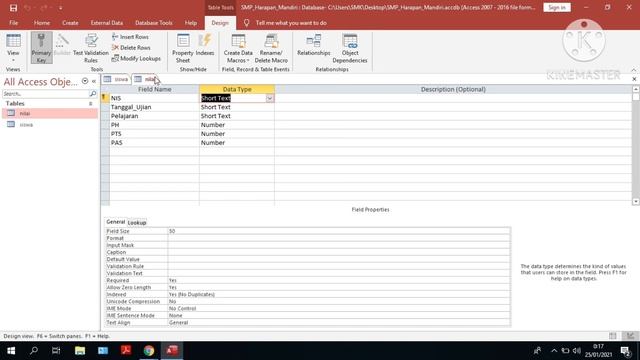Viewport: 640px width, 360px height.
Task: Click Data Type cell of Tanggal_Ujian row
Action: click(237, 107)
